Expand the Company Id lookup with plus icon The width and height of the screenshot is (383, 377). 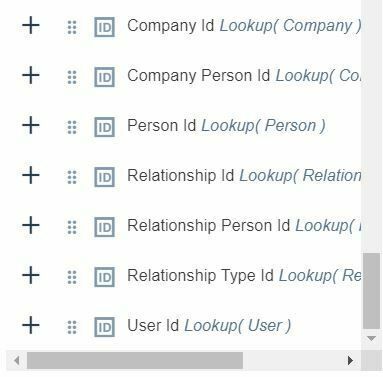[x=31, y=25]
